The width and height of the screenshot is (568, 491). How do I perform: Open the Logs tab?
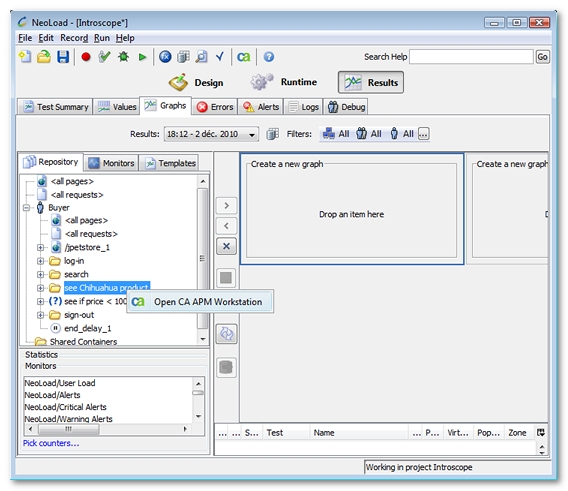pos(303,107)
